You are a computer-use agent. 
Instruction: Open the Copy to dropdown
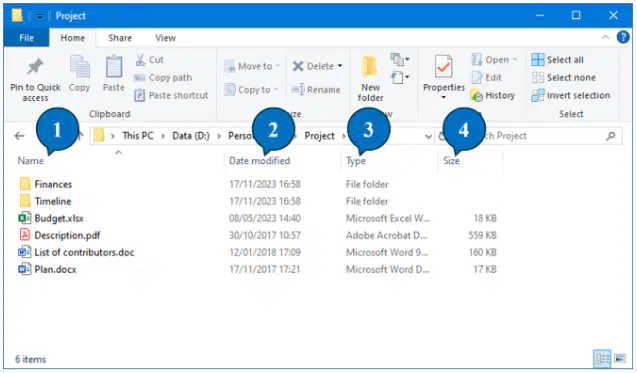coord(251,89)
